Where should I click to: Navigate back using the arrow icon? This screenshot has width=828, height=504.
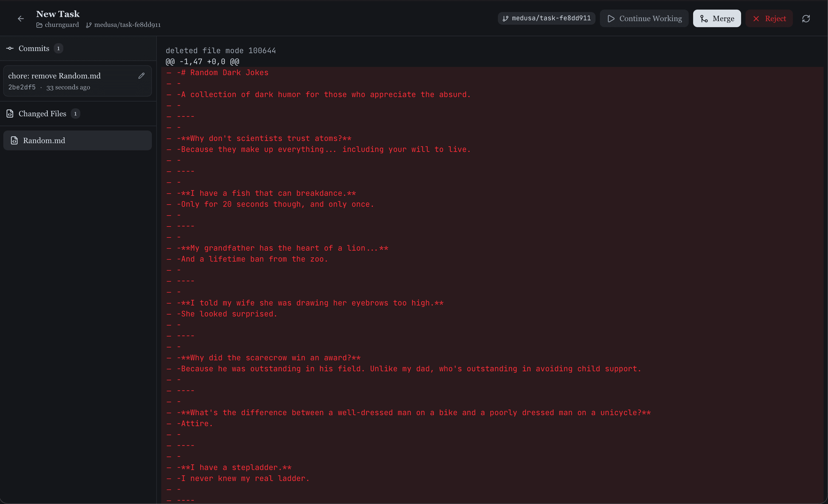pyautogui.click(x=21, y=18)
